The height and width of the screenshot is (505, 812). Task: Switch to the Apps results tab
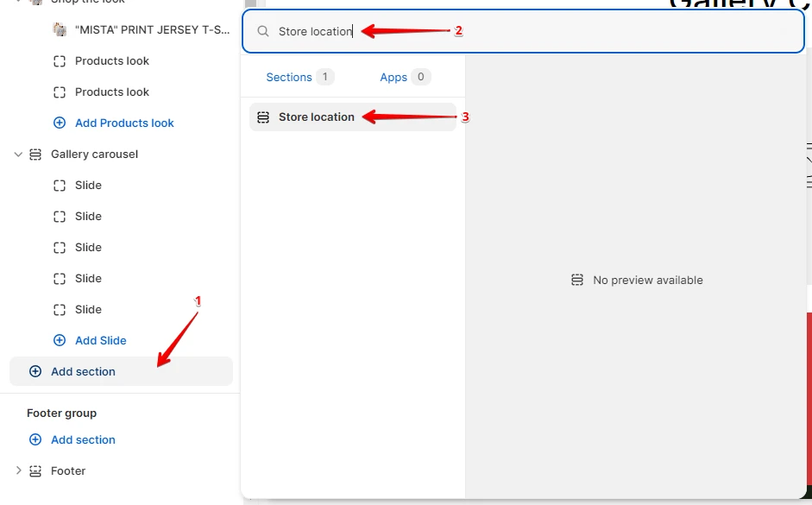point(405,77)
